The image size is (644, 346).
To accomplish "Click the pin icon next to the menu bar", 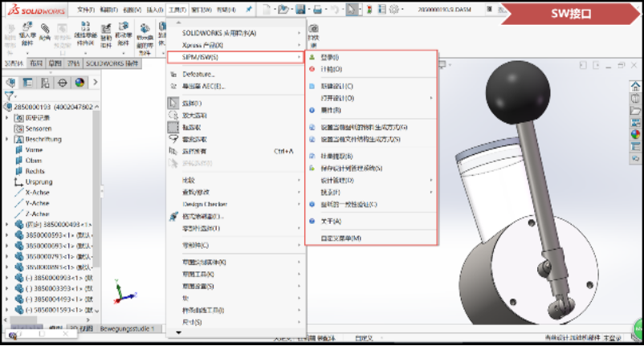I will coord(249,9).
